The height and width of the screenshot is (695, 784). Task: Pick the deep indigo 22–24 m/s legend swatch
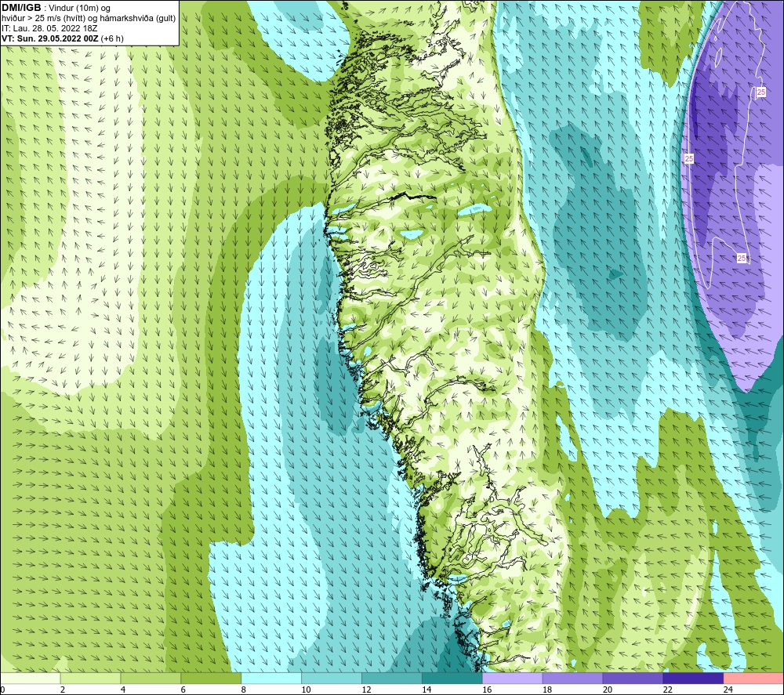tap(693, 679)
